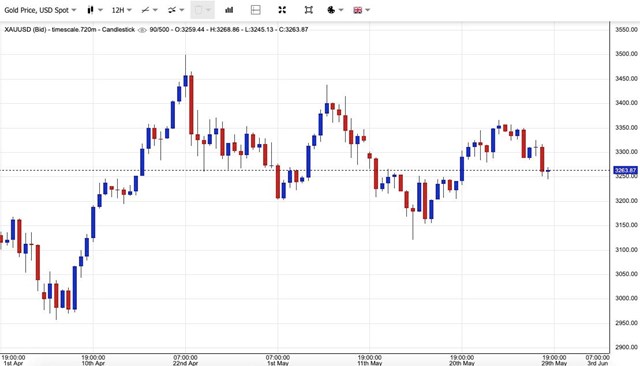Click the split panel layout icon
The image size is (640, 366).
click(256, 10)
